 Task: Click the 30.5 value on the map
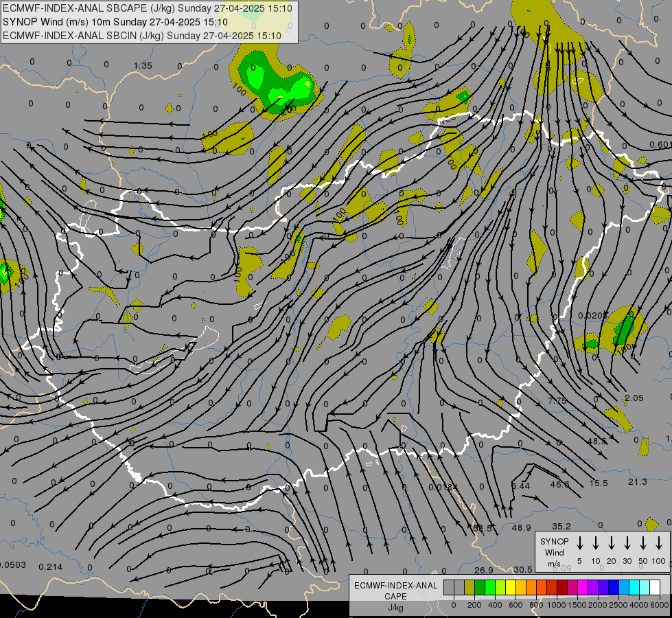[523, 569]
